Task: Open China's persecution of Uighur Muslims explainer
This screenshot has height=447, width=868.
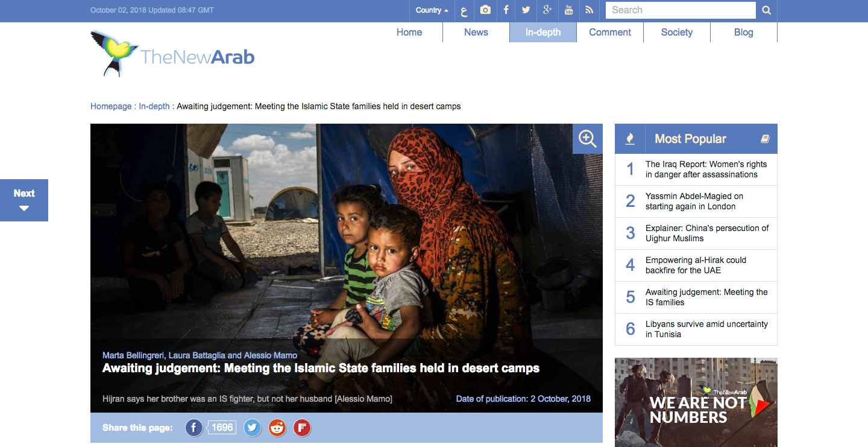Action: [x=707, y=233]
